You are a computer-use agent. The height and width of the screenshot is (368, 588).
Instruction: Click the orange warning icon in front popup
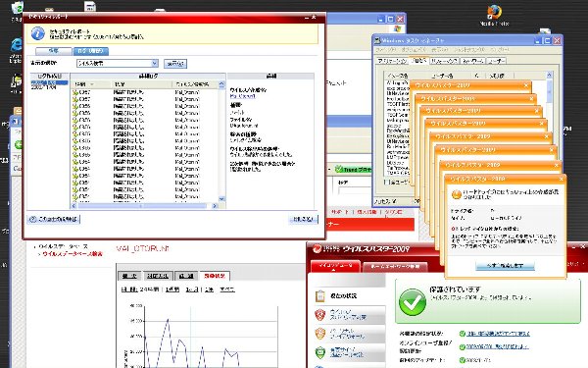pyautogui.click(x=457, y=194)
